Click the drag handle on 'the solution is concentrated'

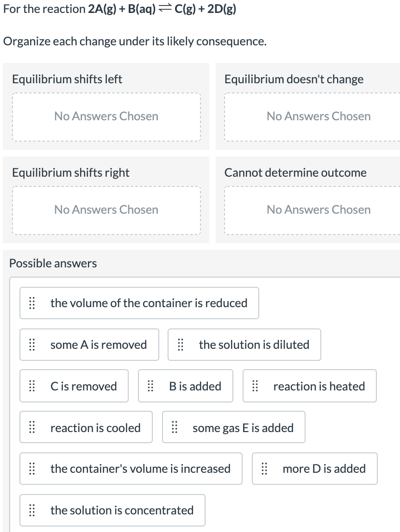click(32, 510)
